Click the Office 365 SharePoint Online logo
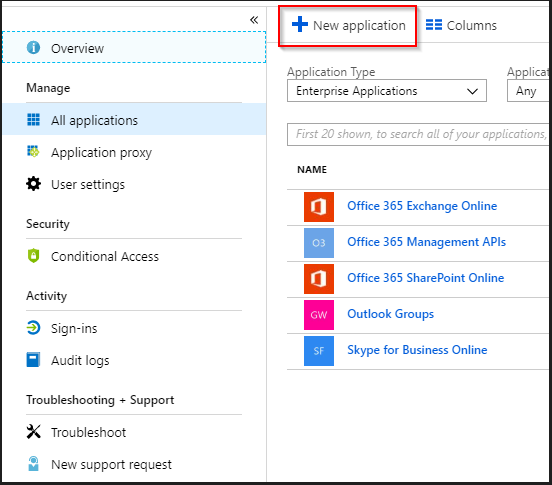The image size is (552, 485). pyautogui.click(x=319, y=279)
